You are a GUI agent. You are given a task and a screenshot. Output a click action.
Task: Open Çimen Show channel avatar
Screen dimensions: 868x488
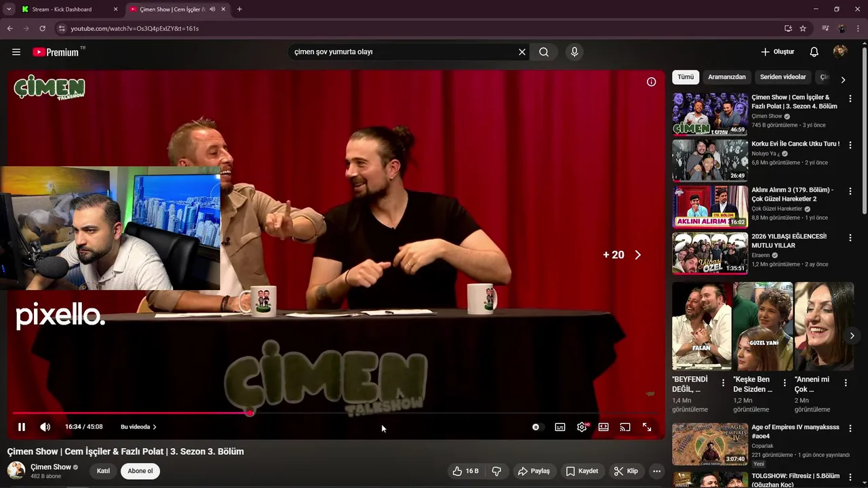tap(16, 470)
